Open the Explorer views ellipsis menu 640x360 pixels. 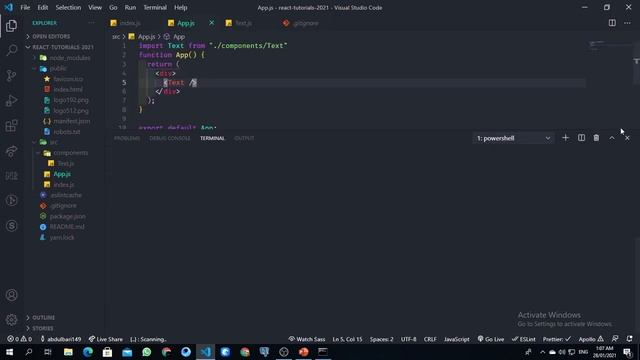coord(91,23)
